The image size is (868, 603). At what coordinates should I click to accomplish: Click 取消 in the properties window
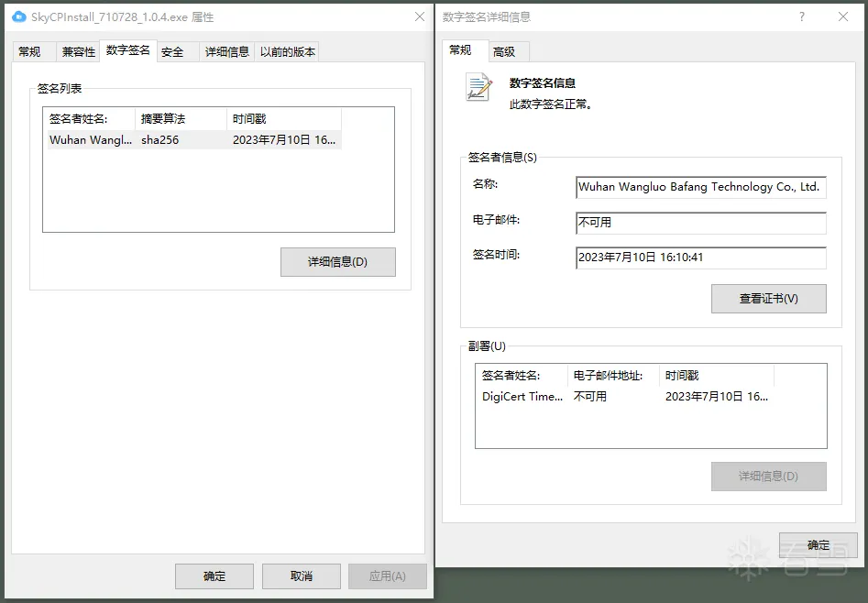click(302, 576)
